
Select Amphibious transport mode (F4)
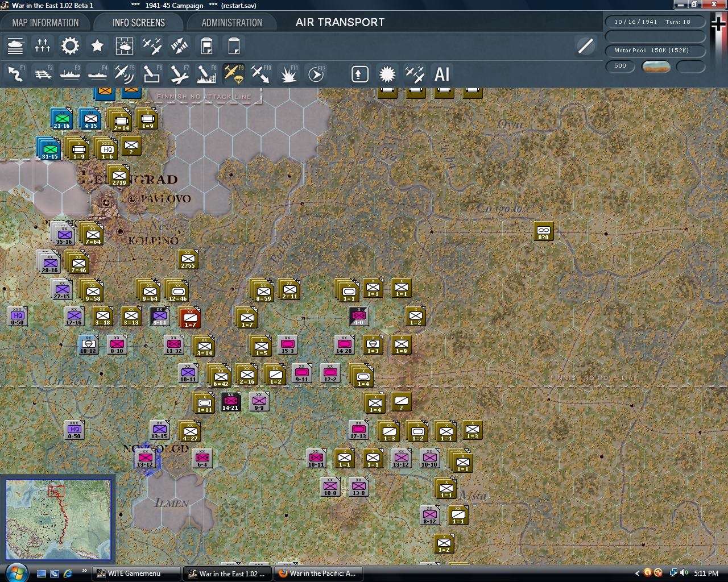click(97, 74)
